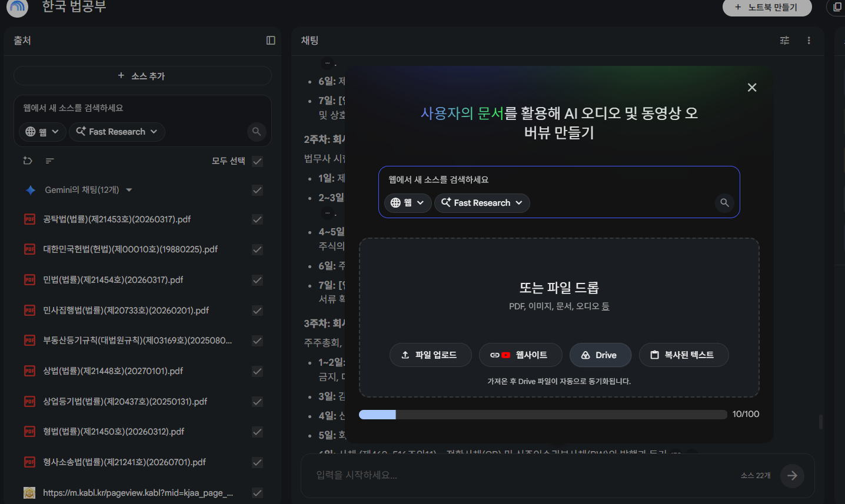The width and height of the screenshot is (845, 504).
Task: Click PDF icon for 공탁법 file
Action: click(x=29, y=219)
